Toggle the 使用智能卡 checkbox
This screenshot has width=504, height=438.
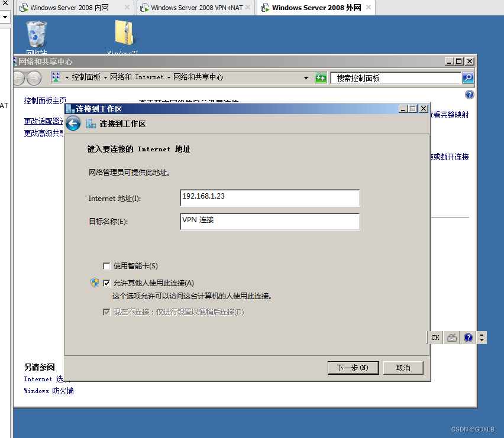coord(106,266)
